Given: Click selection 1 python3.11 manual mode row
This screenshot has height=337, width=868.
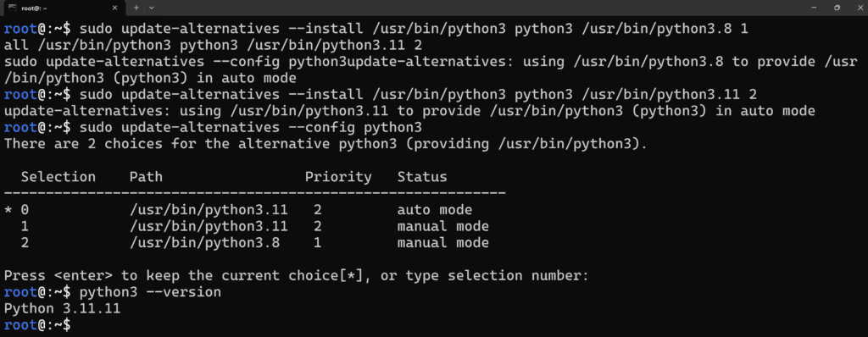Looking at the screenshot, I should pyautogui.click(x=254, y=226).
